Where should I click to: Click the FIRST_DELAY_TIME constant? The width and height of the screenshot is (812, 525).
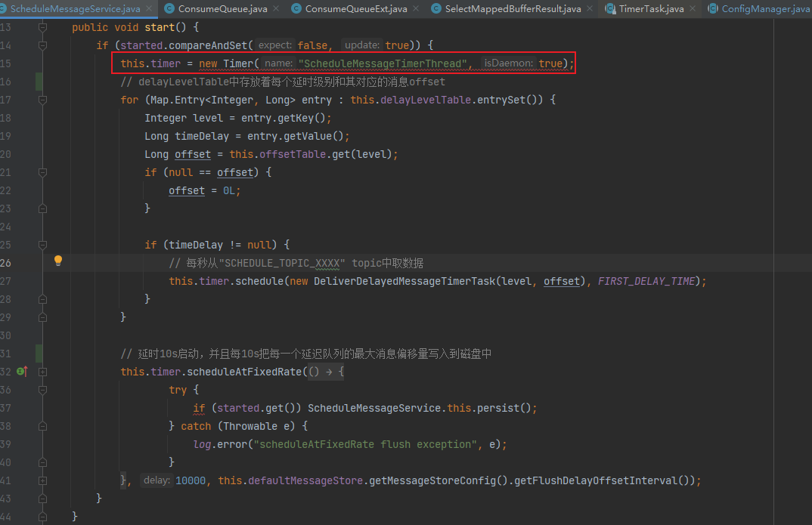[x=646, y=281]
